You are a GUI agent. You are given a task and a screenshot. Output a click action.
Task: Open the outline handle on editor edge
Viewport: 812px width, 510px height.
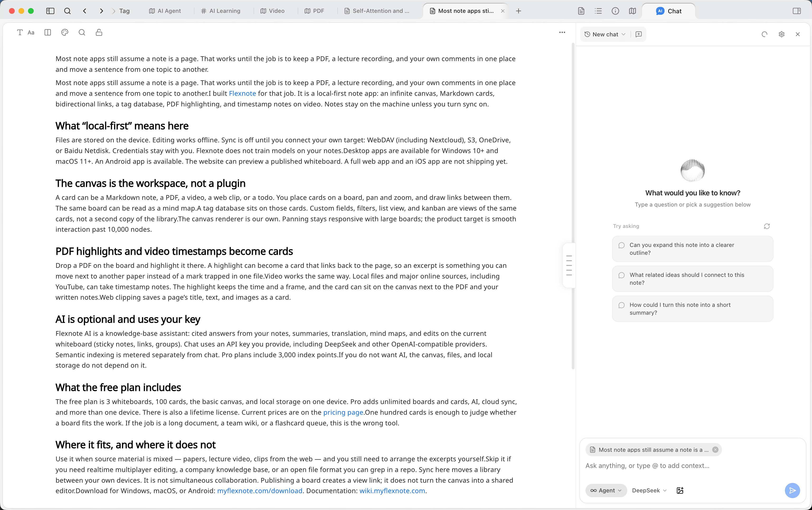[569, 265]
